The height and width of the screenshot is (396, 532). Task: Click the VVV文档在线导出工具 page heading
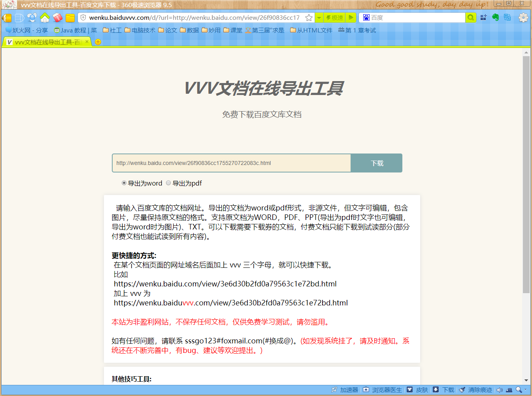click(264, 88)
